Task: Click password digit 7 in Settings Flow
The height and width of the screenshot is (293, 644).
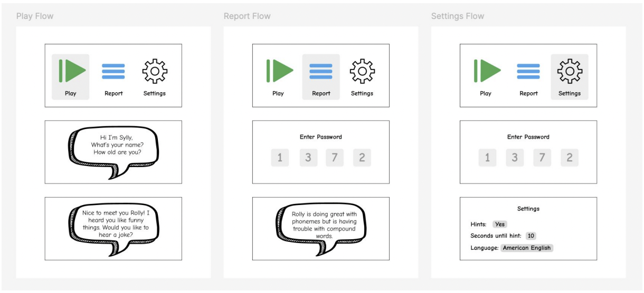Action: 542,158
